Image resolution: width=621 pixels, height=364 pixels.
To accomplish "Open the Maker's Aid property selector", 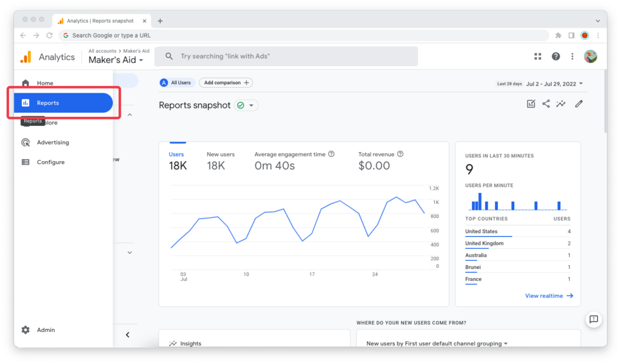I will [116, 60].
